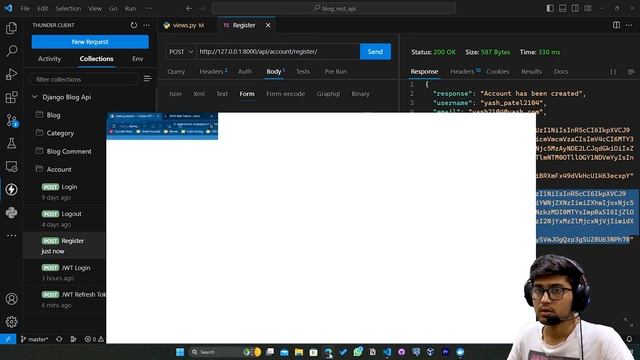Screen dimensions: 640x360
Task: Toggle the primary sidebar layout icon
Action: (x=550, y=8)
